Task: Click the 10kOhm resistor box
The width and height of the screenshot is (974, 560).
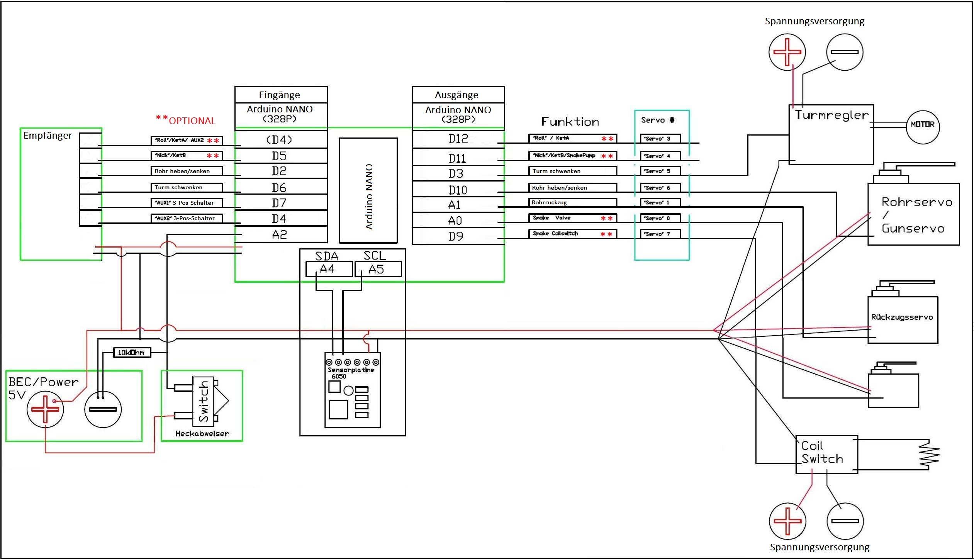Action: 132,353
